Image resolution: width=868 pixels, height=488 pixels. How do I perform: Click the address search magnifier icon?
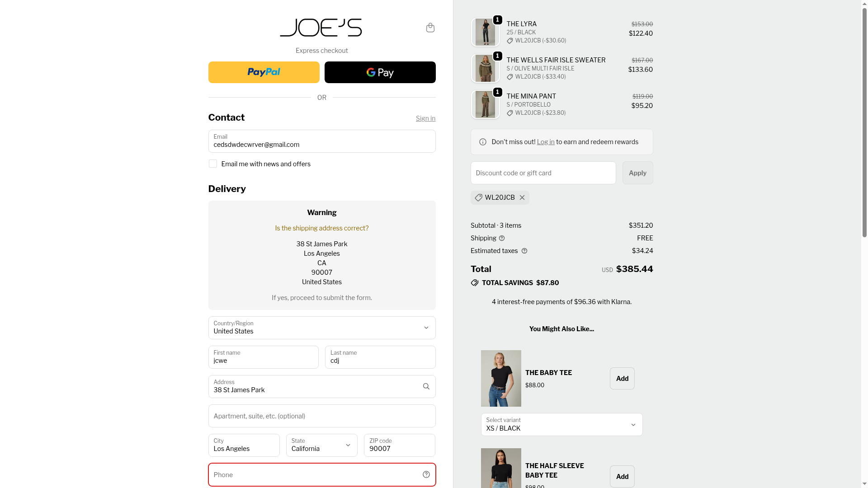point(426,386)
